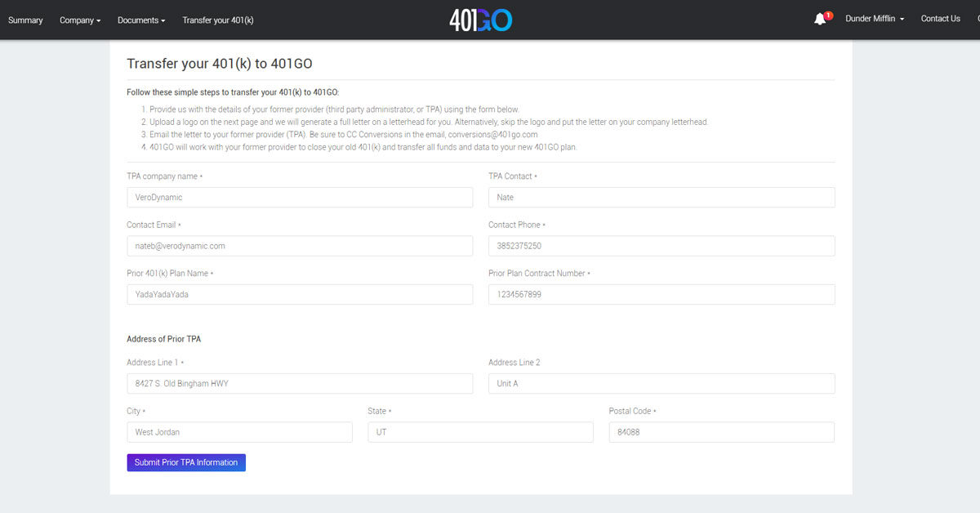Edit the Address Line 2 field
This screenshot has height=513, width=980.
(x=661, y=383)
